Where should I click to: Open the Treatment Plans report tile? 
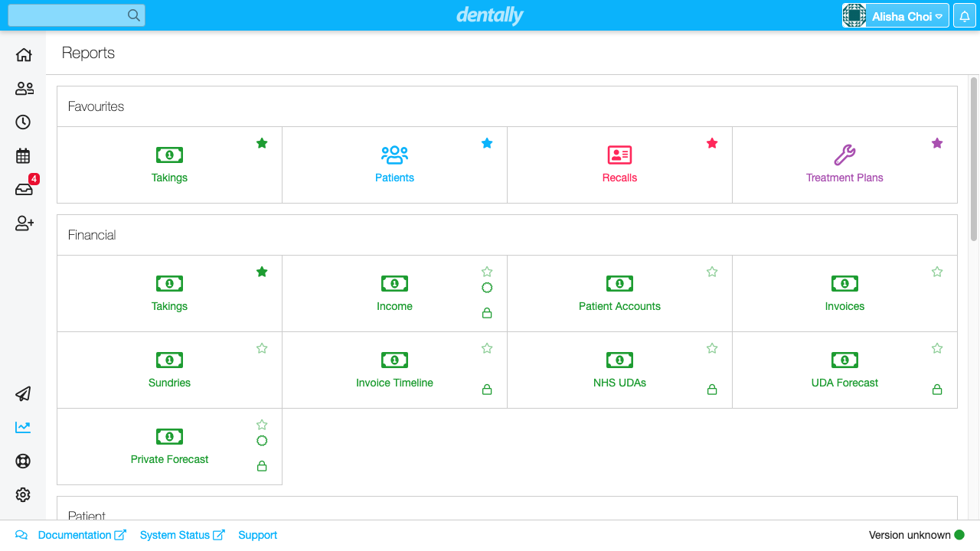tap(844, 165)
